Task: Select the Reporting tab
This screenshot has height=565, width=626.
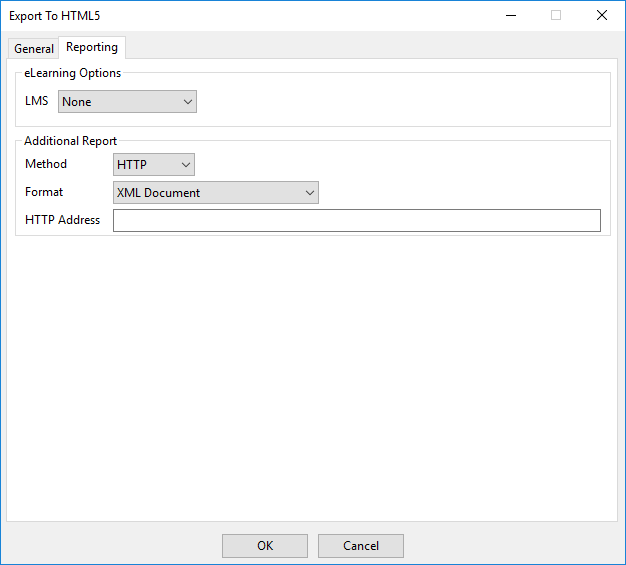Action: (92, 47)
